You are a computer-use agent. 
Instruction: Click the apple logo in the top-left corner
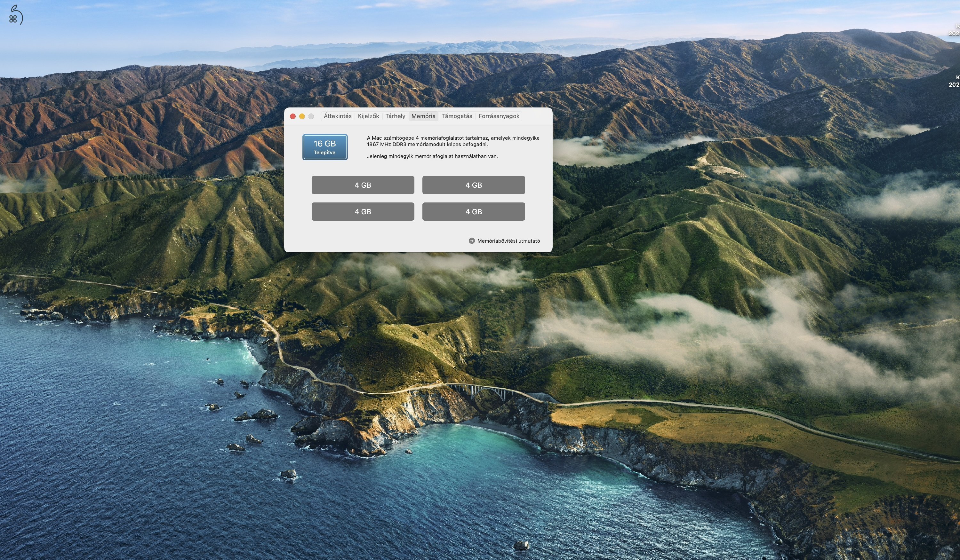(x=15, y=15)
